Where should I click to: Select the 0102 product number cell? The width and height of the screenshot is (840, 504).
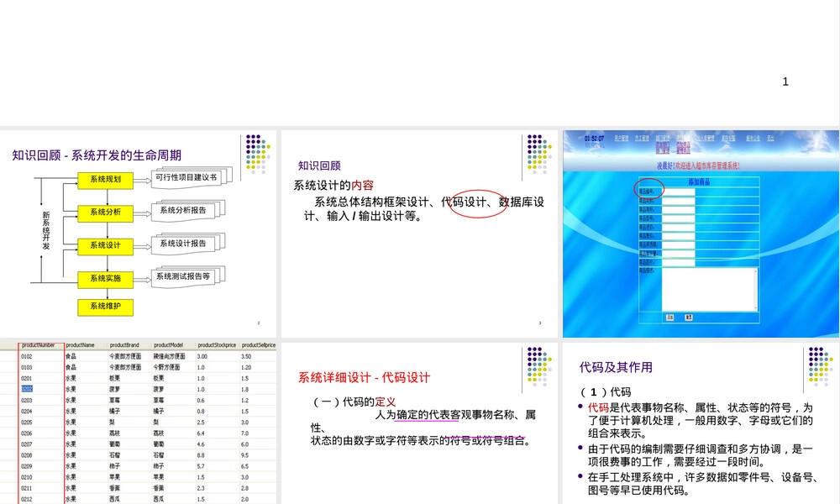[x=27, y=356]
